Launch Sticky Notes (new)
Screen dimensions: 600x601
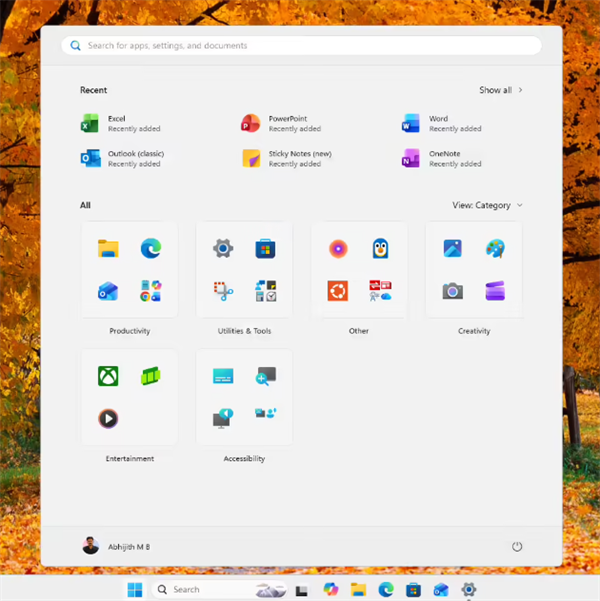coord(287,158)
